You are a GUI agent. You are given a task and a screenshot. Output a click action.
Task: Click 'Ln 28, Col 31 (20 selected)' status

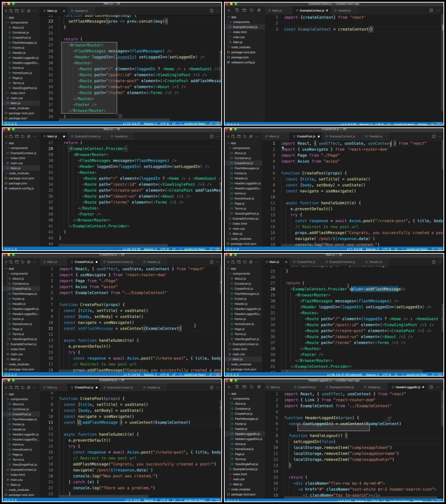345,375
